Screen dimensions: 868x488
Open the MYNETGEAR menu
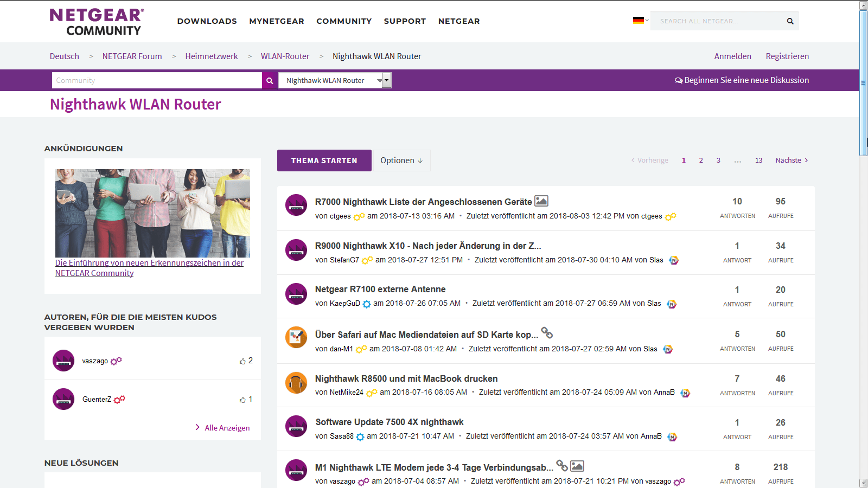277,21
